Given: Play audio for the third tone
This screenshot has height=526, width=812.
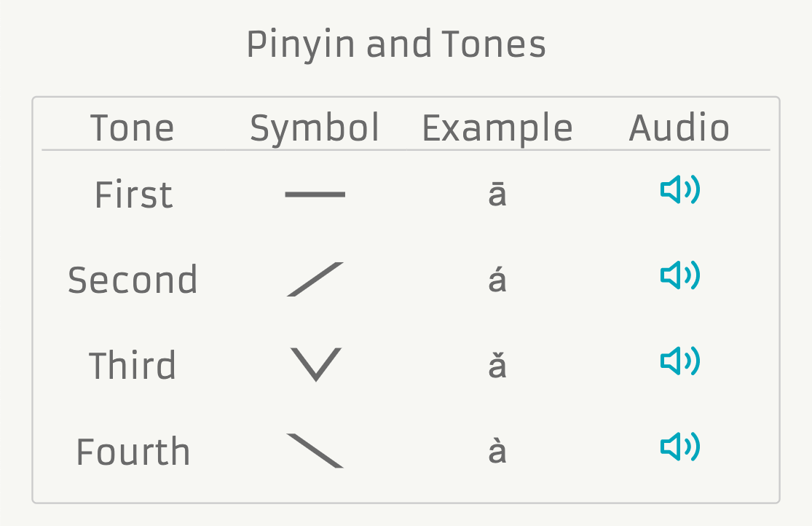Looking at the screenshot, I should point(679,361).
